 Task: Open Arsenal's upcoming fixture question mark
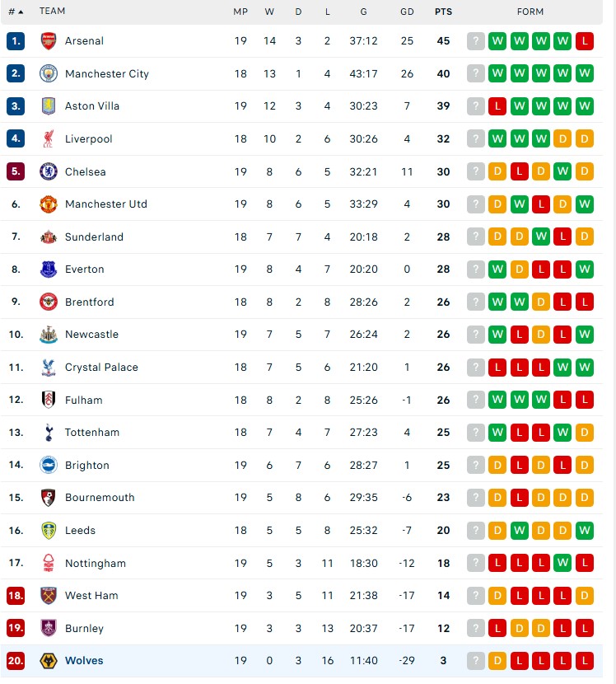point(475,40)
